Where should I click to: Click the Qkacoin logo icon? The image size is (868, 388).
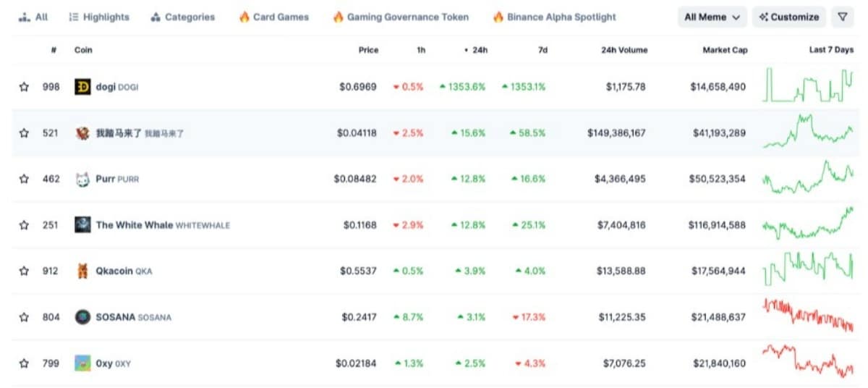tap(83, 271)
